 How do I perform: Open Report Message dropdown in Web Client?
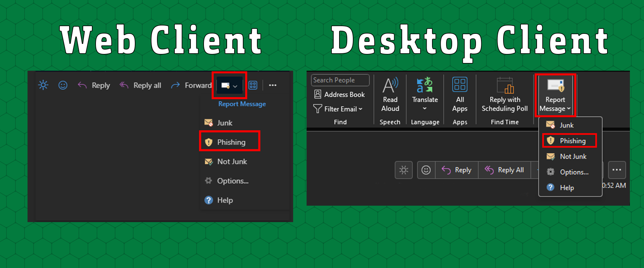coord(229,85)
